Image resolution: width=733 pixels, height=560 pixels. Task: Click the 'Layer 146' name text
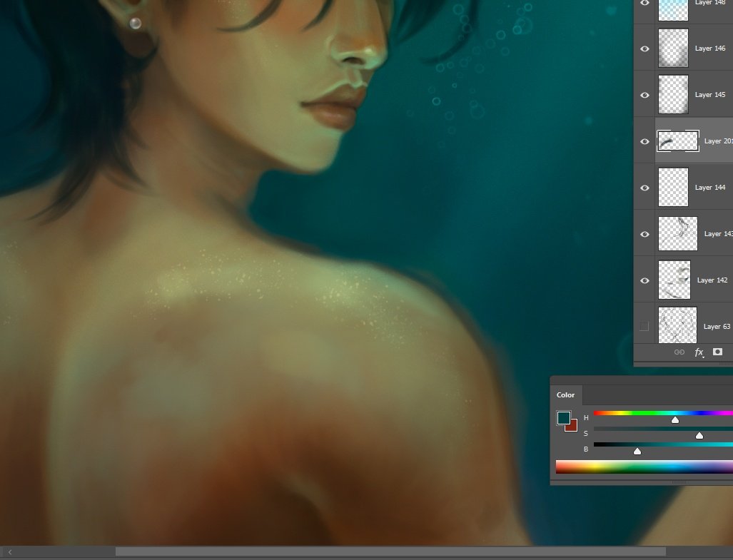coord(710,48)
